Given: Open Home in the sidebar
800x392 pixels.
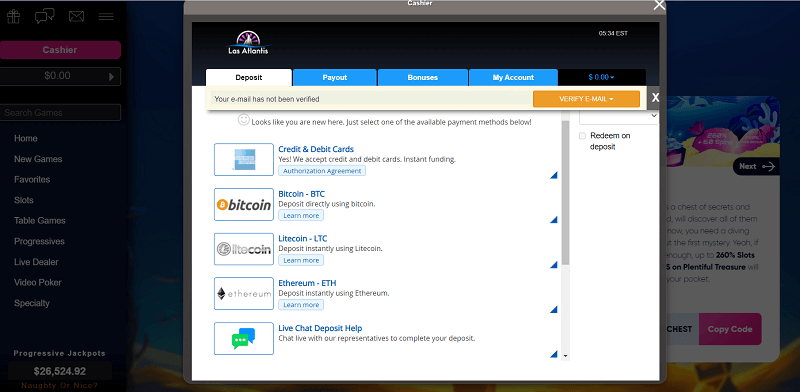Looking at the screenshot, I should coord(26,138).
